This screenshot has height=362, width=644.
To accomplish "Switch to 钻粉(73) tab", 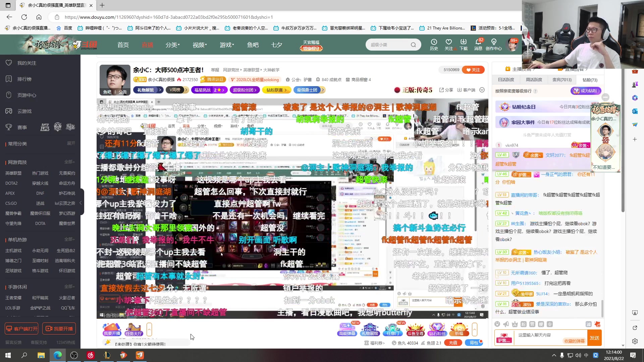I will click(x=590, y=80).
